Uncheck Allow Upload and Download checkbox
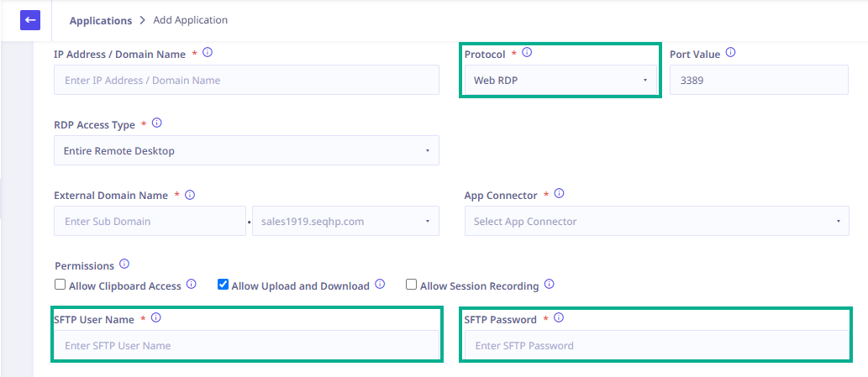868x377 pixels. tap(223, 285)
